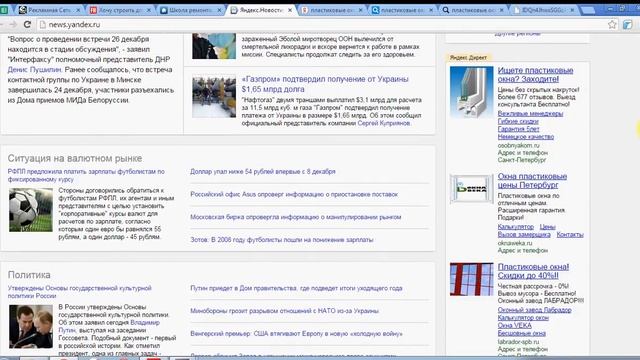Open the Бесшовные окна link

click(x=521, y=333)
